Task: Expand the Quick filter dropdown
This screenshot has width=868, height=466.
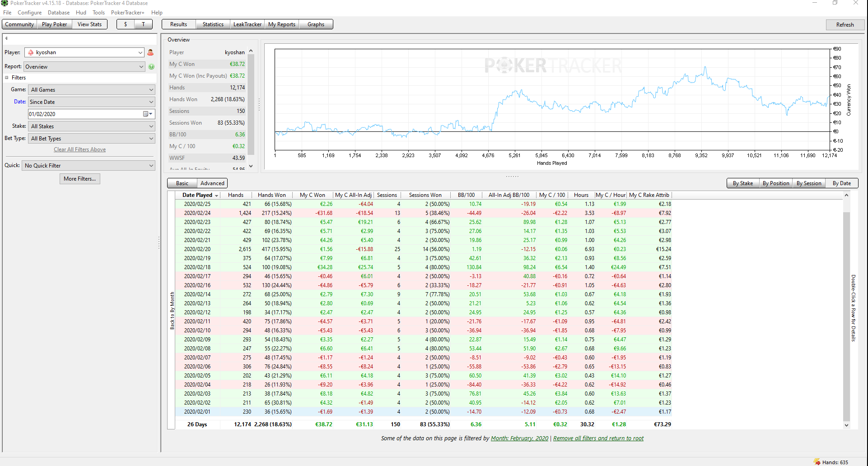Action: (x=89, y=166)
